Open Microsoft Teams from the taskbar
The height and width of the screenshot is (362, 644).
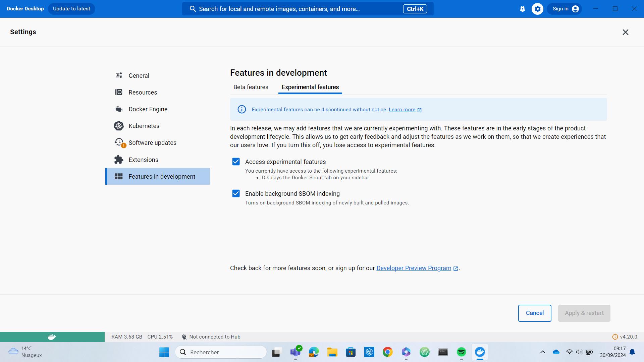click(x=295, y=352)
